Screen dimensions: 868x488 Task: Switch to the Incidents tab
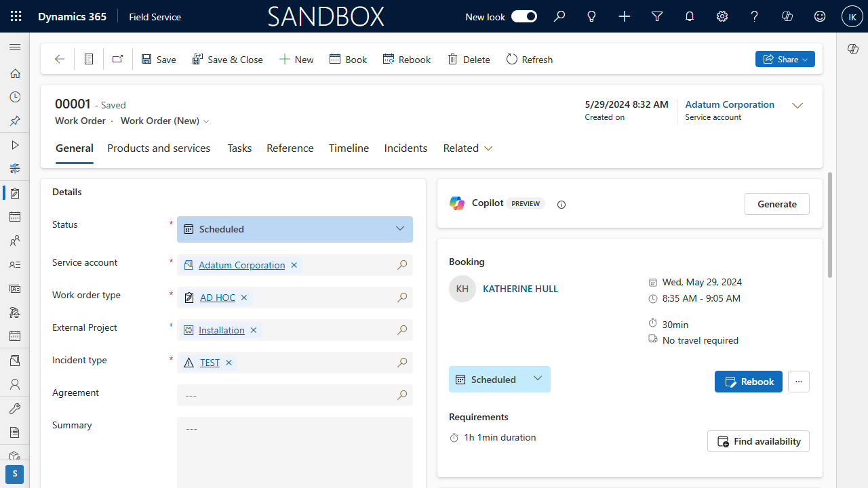pos(406,148)
